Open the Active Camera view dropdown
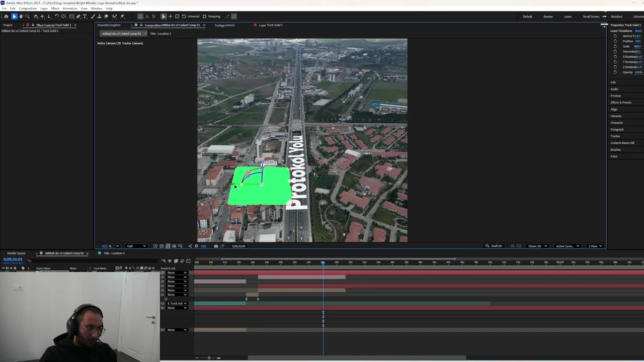This screenshot has width=644, height=362. (x=568, y=246)
